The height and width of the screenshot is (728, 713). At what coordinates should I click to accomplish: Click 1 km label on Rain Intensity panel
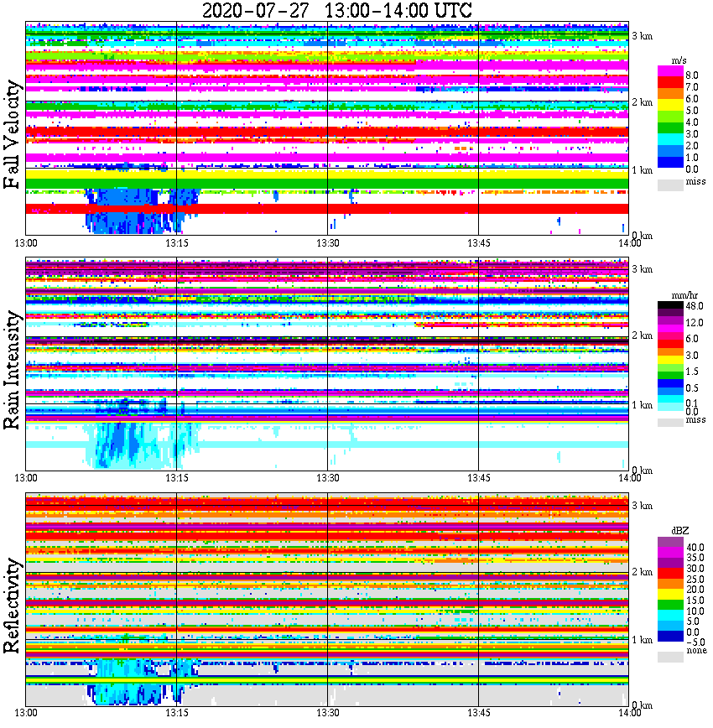[642, 405]
